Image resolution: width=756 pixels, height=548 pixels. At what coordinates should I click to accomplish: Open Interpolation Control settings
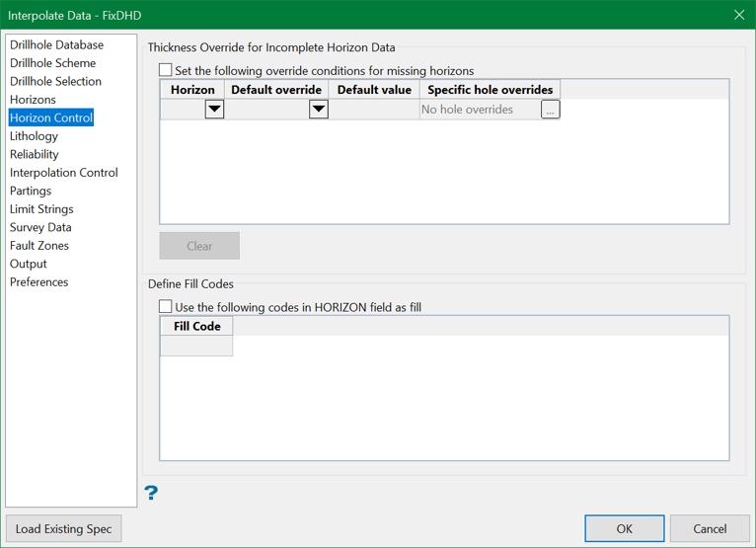click(x=63, y=173)
